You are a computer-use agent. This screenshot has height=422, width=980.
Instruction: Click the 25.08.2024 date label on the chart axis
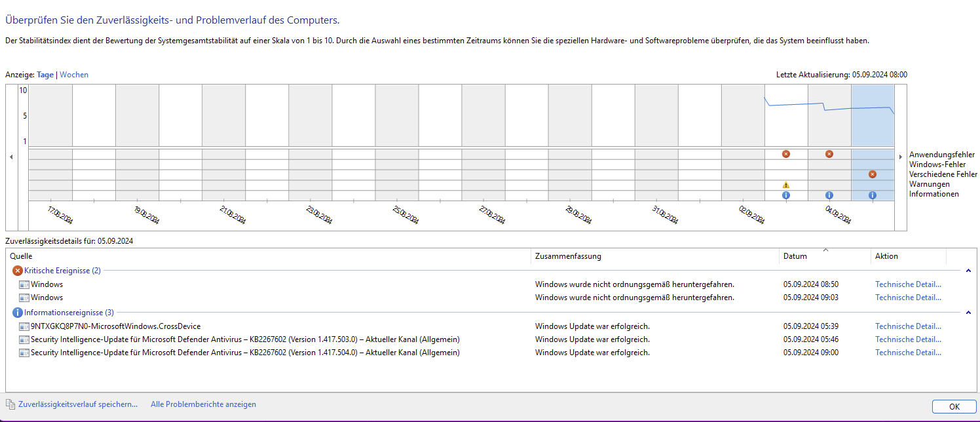point(405,215)
